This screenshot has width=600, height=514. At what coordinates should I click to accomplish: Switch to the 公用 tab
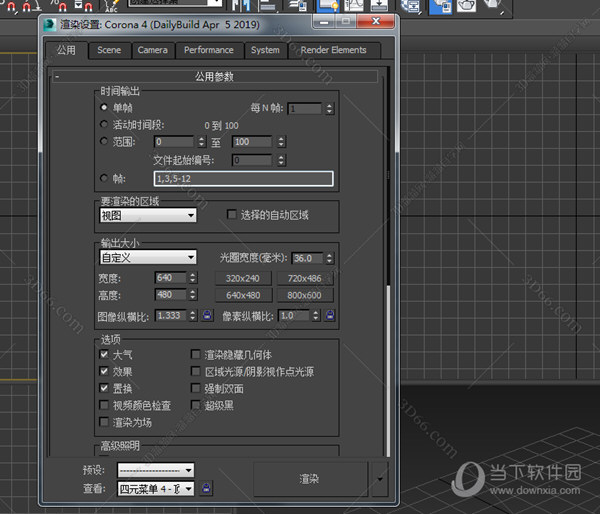pos(66,50)
